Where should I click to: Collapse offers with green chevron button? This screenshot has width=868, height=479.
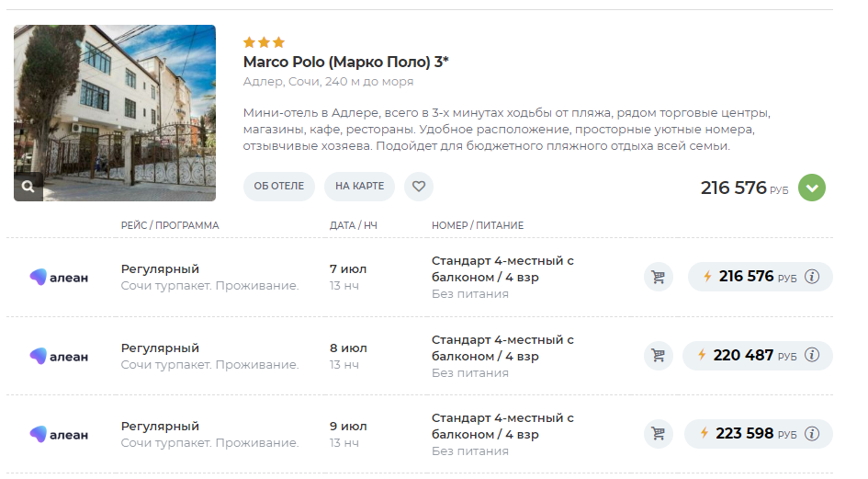812,188
